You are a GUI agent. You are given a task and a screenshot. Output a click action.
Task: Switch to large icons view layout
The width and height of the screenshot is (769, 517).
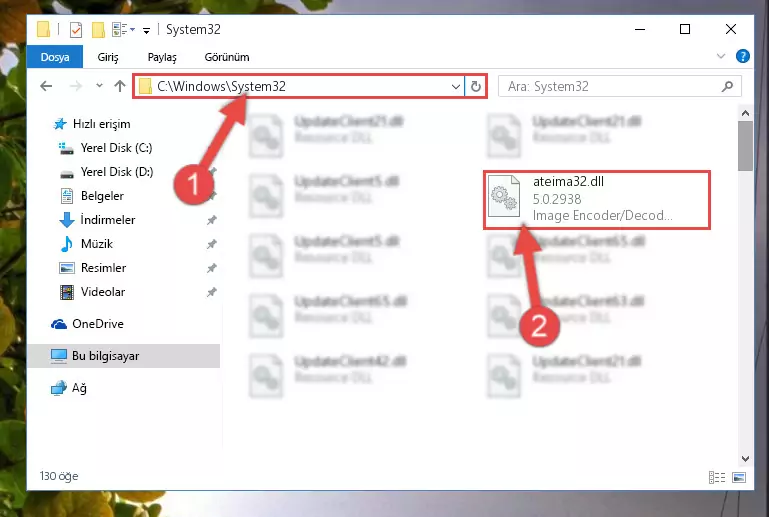[739, 477]
